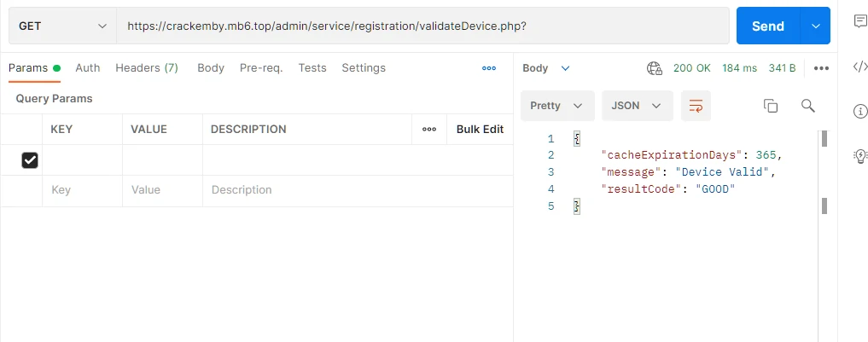Open the Pretty view dropdown
The height and width of the screenshot is (342, 868).
(x=556, y=106)
